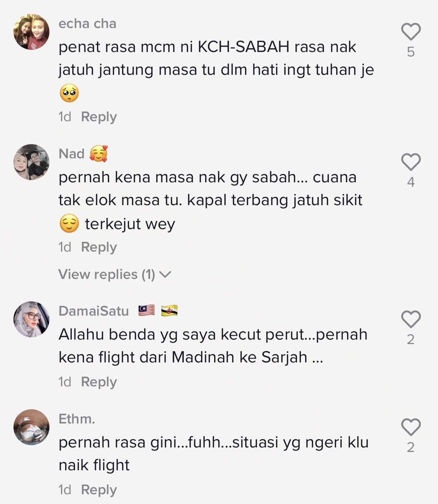Like DamaiSatu's comment via heart icon

tap(411, 319)
